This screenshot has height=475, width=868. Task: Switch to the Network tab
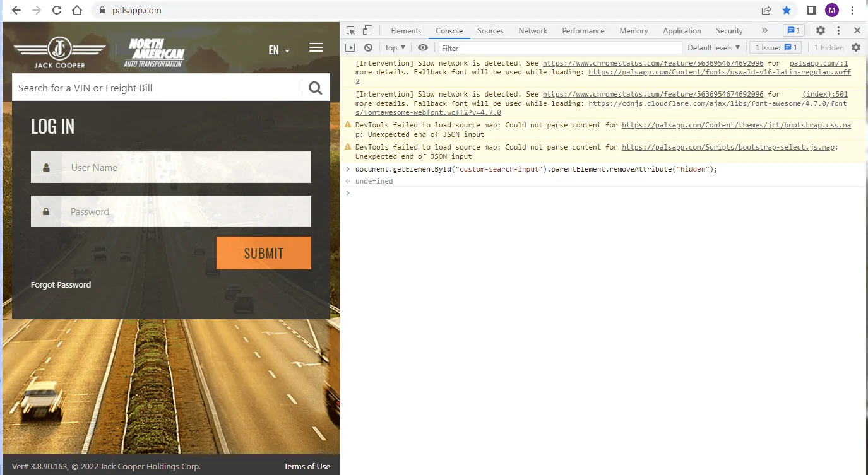(533, 31)
